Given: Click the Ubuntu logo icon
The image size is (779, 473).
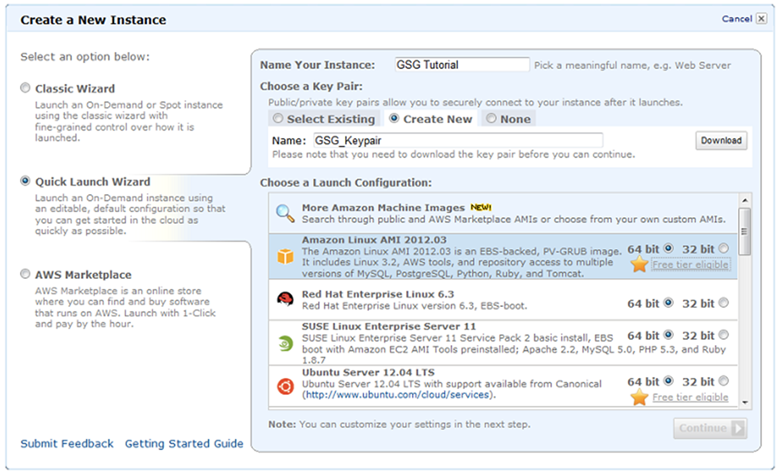Looking at the screenshot, I should pos(285,386).
